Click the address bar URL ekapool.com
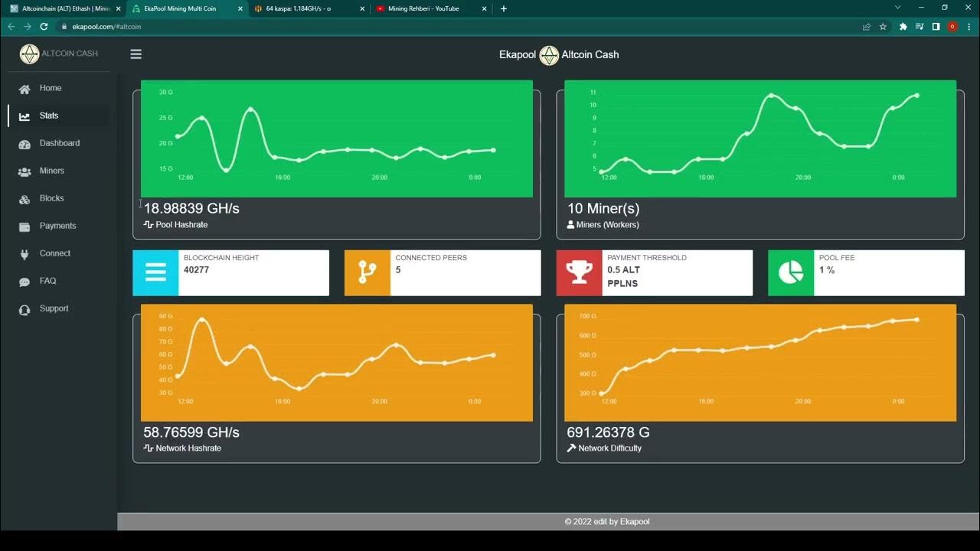 click(x=106, y=27)
